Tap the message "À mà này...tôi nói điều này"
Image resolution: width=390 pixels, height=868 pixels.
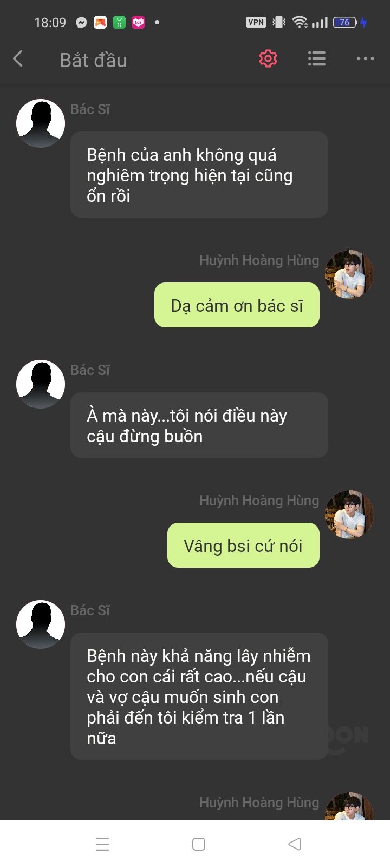tap(199, 425)
